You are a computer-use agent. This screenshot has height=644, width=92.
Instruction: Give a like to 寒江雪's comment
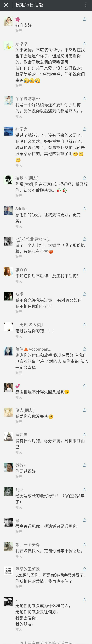pos(85,435)
